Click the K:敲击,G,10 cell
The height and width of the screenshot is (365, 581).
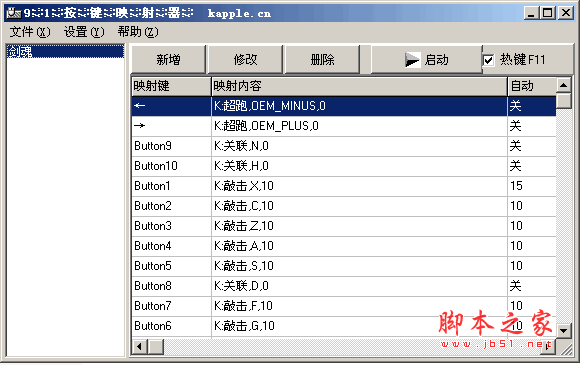[x=359, y=326]
